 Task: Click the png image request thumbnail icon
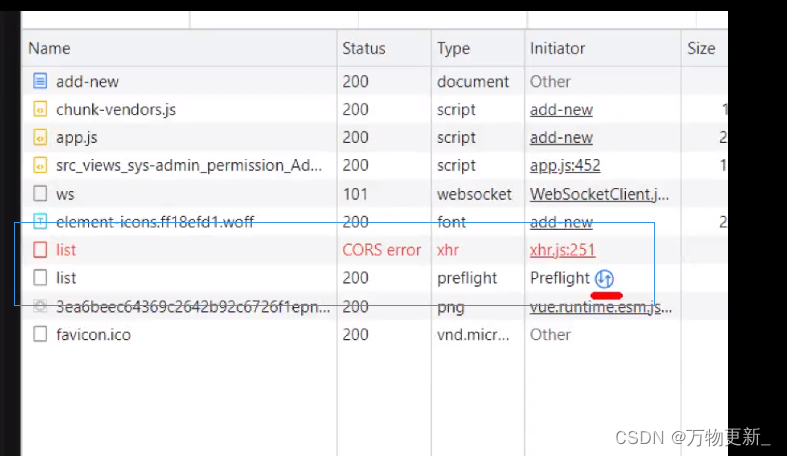click(40, 306)
